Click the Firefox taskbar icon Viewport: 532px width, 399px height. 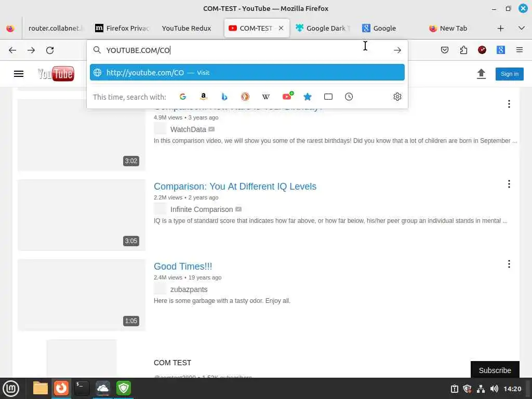(x=61, y=388)
